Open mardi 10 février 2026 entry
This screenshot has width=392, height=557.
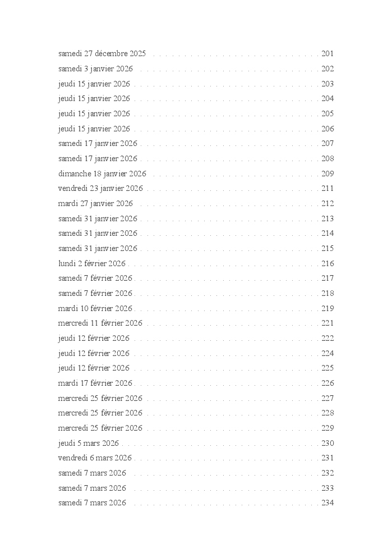pos(95,308)
